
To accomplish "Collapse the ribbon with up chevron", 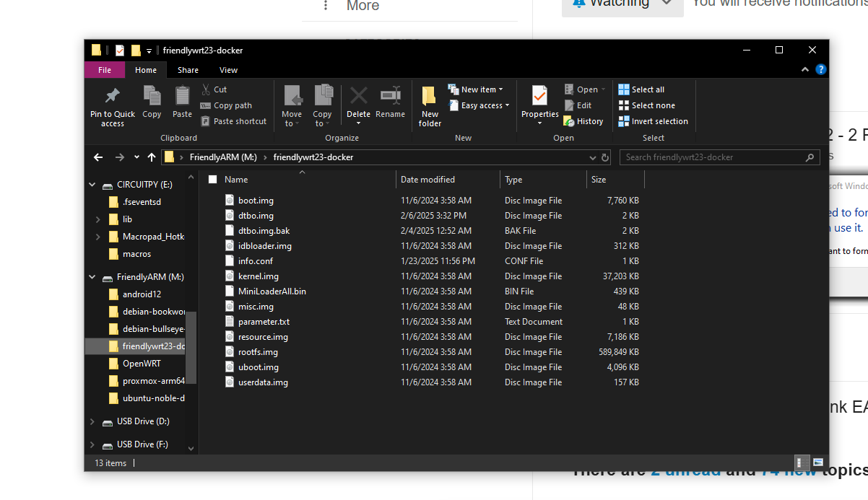I will [x=805, y=70].
